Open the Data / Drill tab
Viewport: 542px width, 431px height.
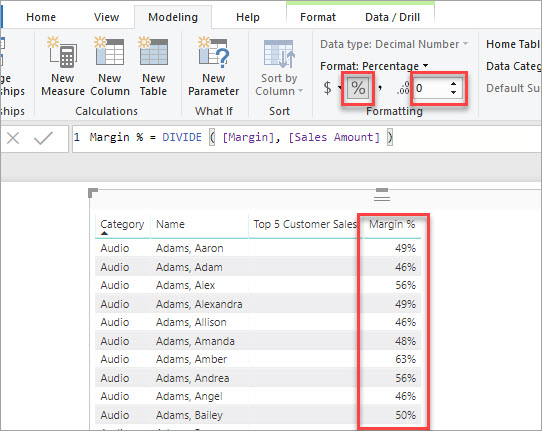(x=392, y=17)
